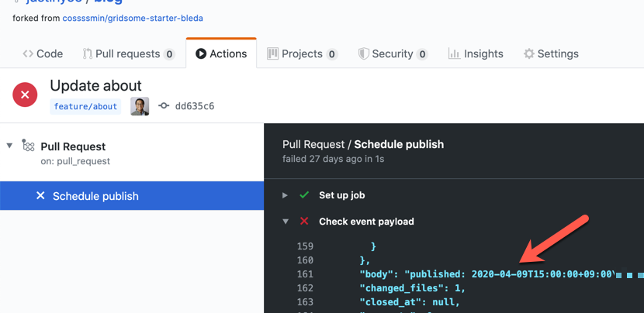Image resolution: width=644 pixels, height=313 pixels.
Task: Click the Security count badge
Action: pos(422,54)
